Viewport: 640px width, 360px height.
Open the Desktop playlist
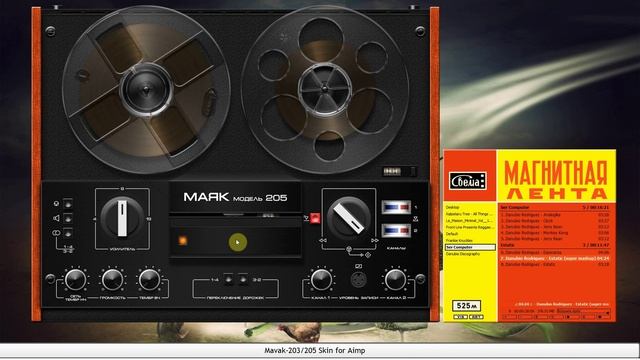point(453,207)
